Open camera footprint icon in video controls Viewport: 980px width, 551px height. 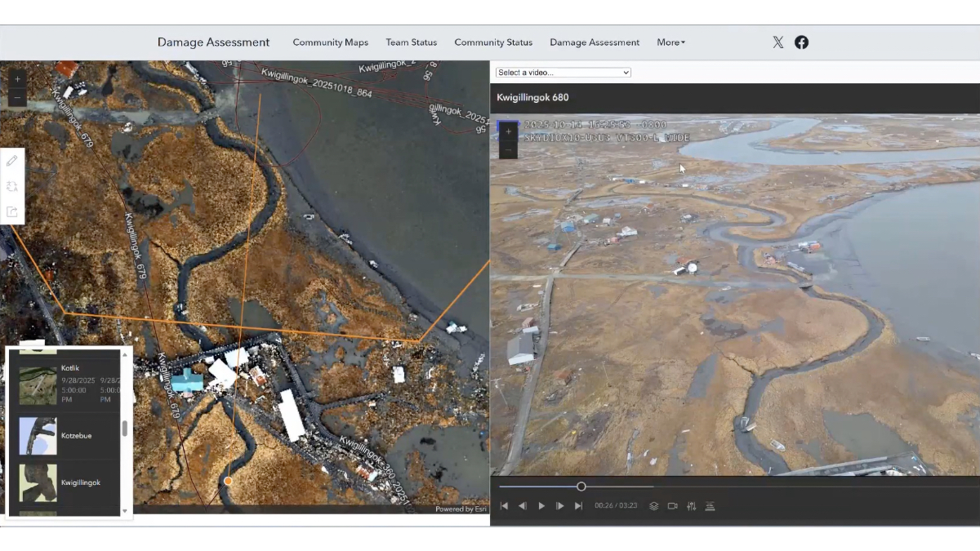[x=671, y=506]
